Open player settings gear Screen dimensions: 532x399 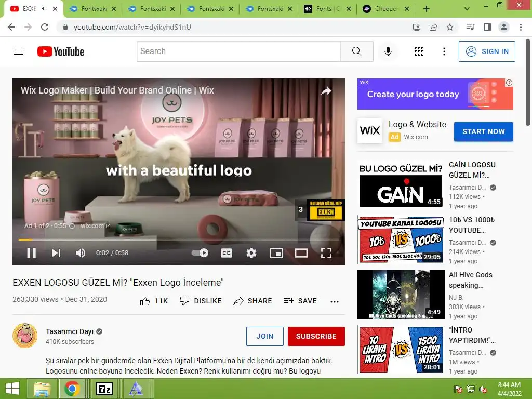click(x=251, y=253)
